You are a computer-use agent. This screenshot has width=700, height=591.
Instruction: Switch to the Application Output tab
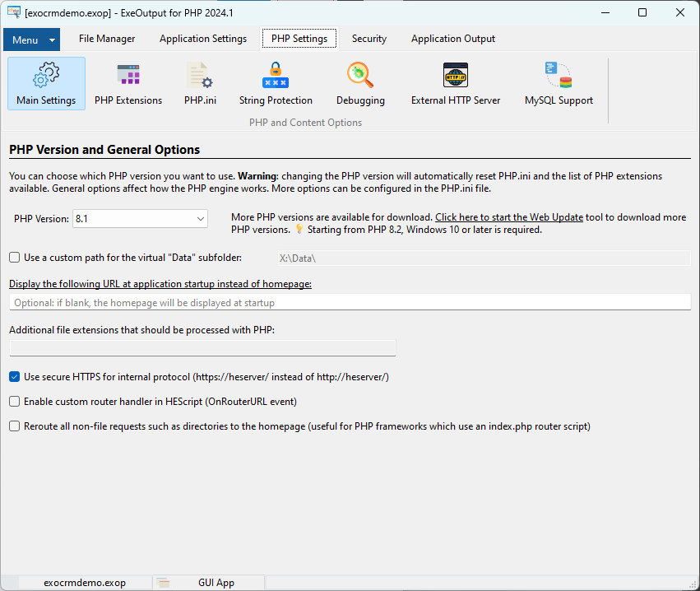click(x=452, y=38)
